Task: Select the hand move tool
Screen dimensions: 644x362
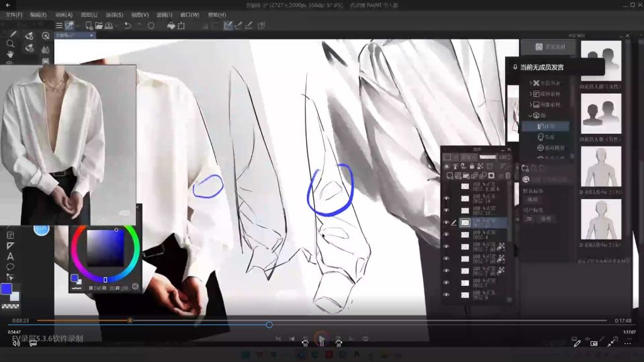Action: tap(10, 54)
